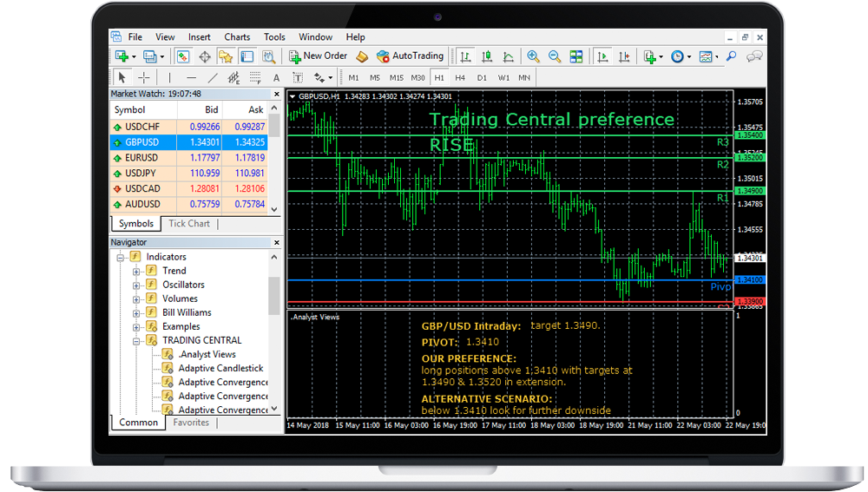This screenshot has width=868, height=492.
Task: Open the Strategy Tester icon
Action: (268, 56)
